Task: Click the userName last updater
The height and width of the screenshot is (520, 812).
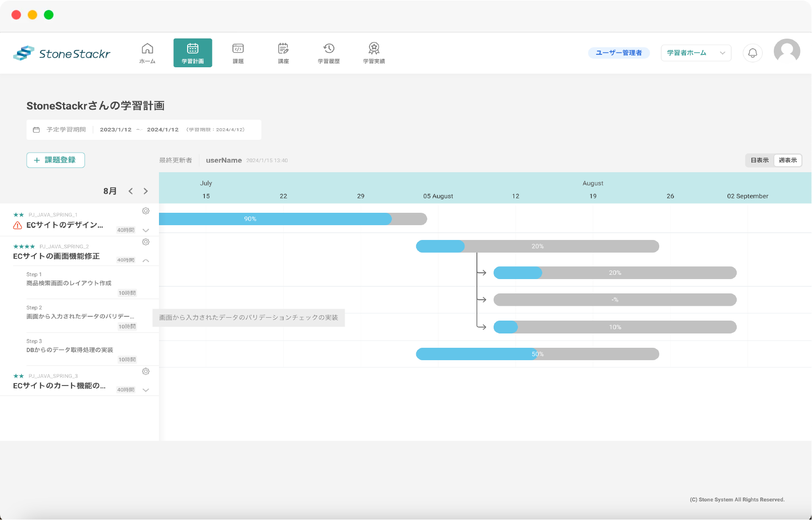Action: coord(224,160)
